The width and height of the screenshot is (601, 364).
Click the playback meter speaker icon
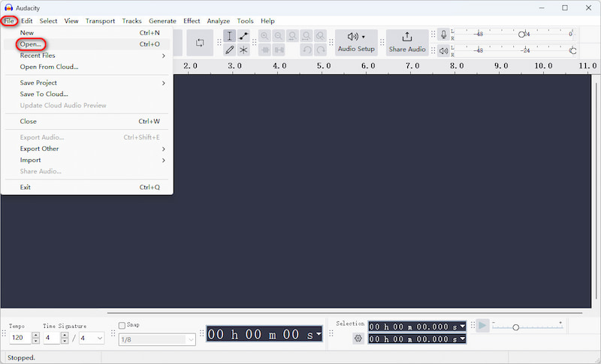(443, 50)
